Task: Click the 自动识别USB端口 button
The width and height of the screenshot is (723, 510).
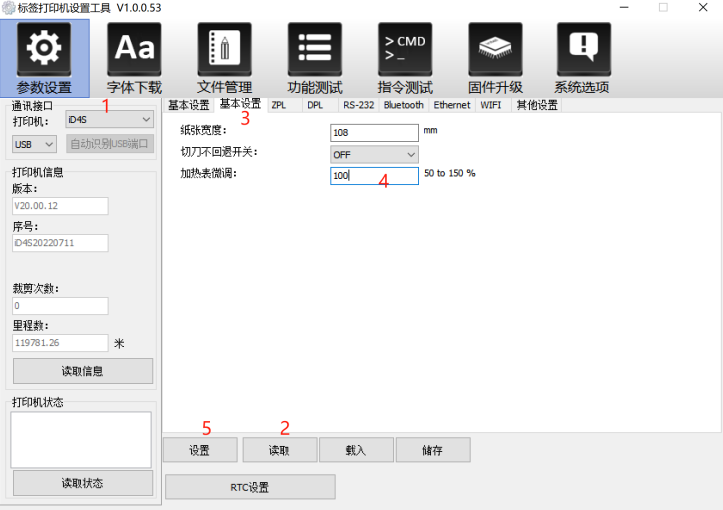Action: click(110, 144)
